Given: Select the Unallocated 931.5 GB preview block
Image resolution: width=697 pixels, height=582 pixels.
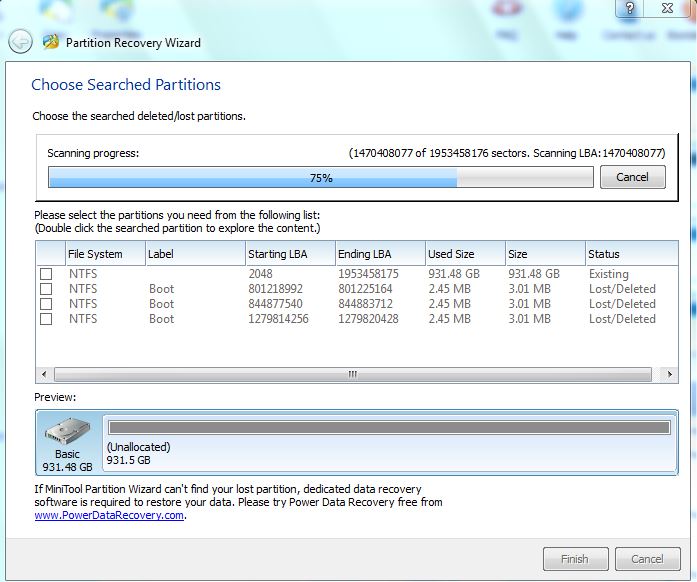Looking at the screenshot, I should click(389, 442).
